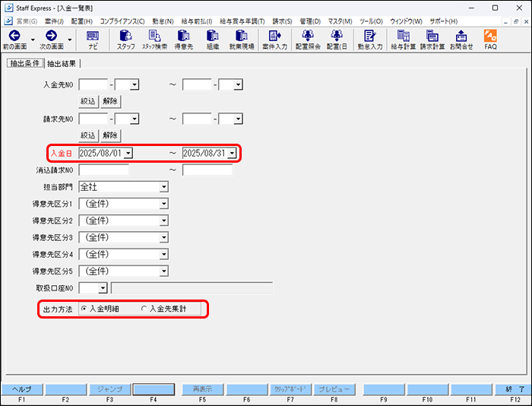Click 解除 button under 入金先NO

[110, 101]
